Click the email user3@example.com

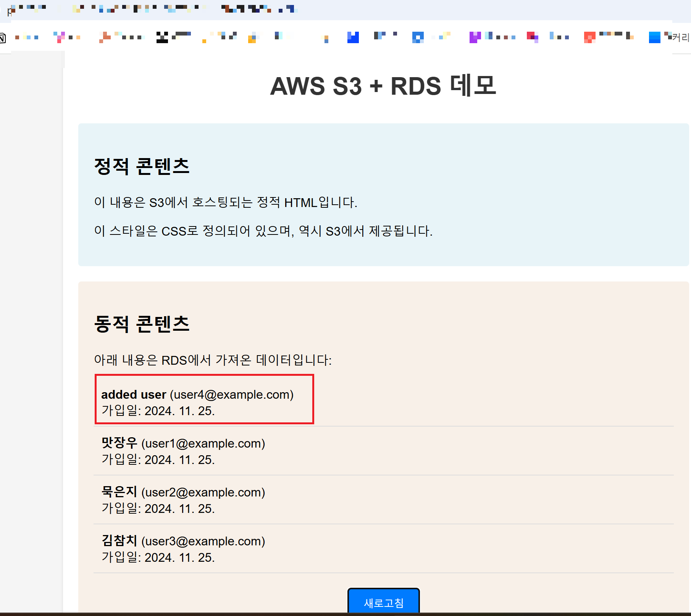[203, 541]
